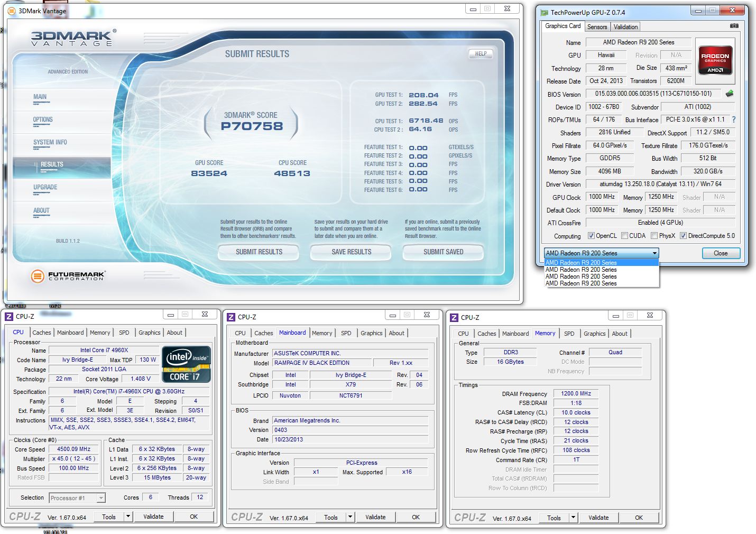Image resolution: width=756 pixels, height=534 pixels.
Task: Open Graphics tab in CPU-Z Memory window
Action: [595, 334]
